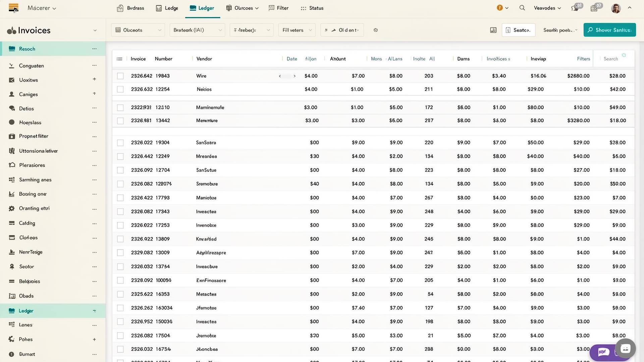Tick the checkbox for vendor SanSoara

(120, 143)
